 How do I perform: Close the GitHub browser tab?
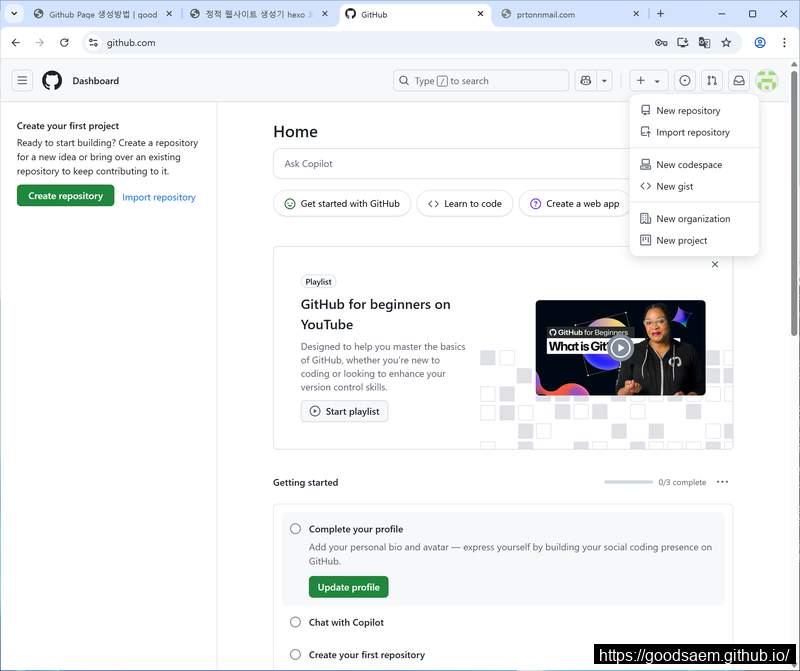[x=480, y=14]
